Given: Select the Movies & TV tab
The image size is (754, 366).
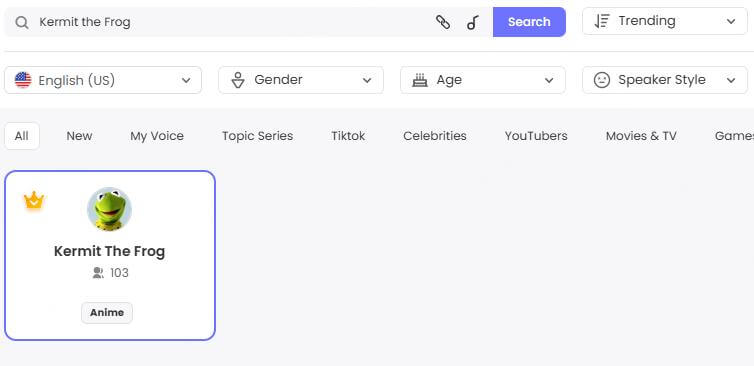Looking at the screenshot, I should (641, 136).
